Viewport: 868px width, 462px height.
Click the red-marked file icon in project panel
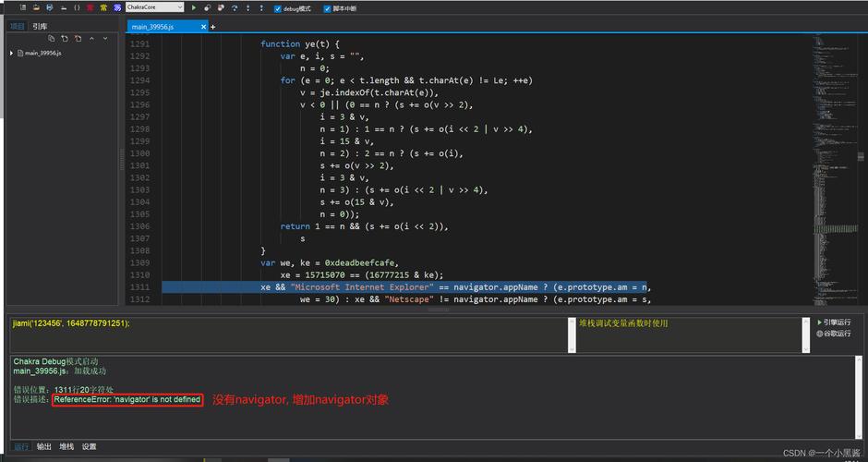coord(78,39)
